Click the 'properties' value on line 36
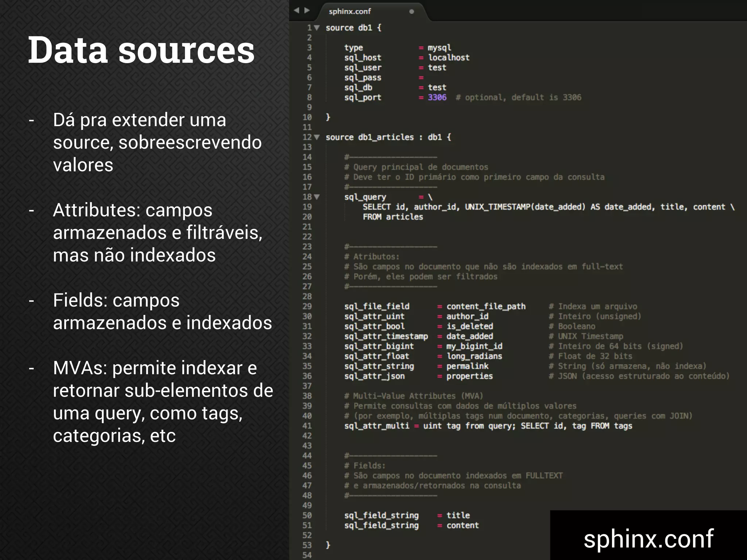The height and width of the screenshot is (560, 747). coord(470,376)
